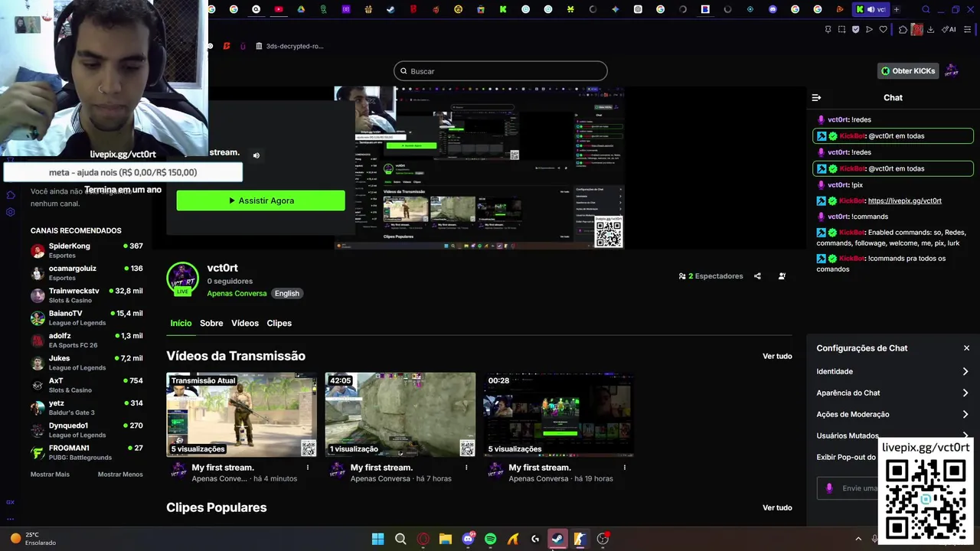Viewport: 980px width, 551px height.
Task: Open yetz recommended channel
Action: tap(87, 407)
